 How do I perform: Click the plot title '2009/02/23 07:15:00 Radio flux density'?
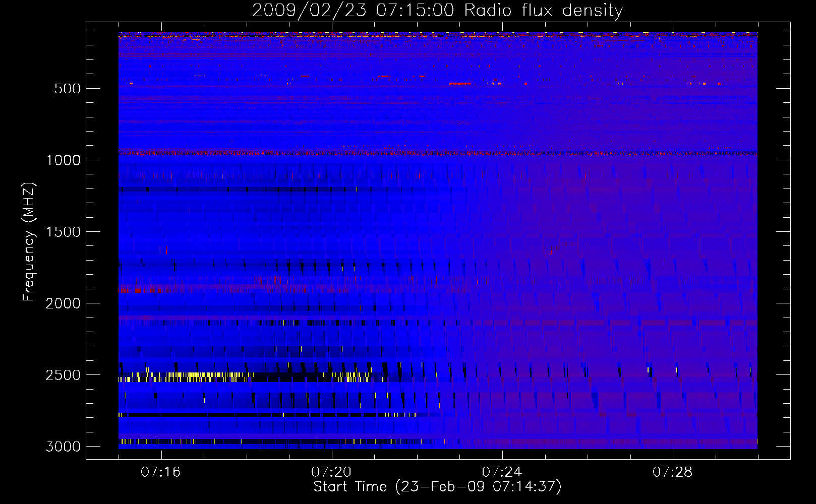[x=437, y=11]
